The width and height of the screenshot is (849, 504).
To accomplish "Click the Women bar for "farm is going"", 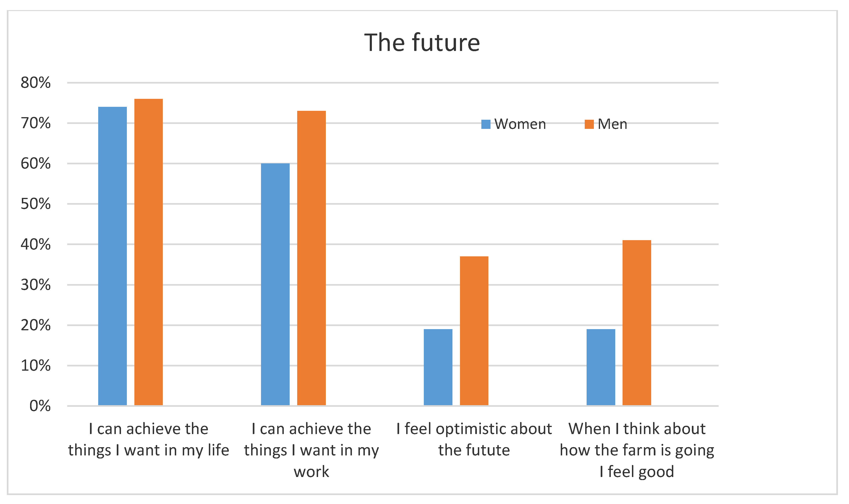I will click(601, 367).
